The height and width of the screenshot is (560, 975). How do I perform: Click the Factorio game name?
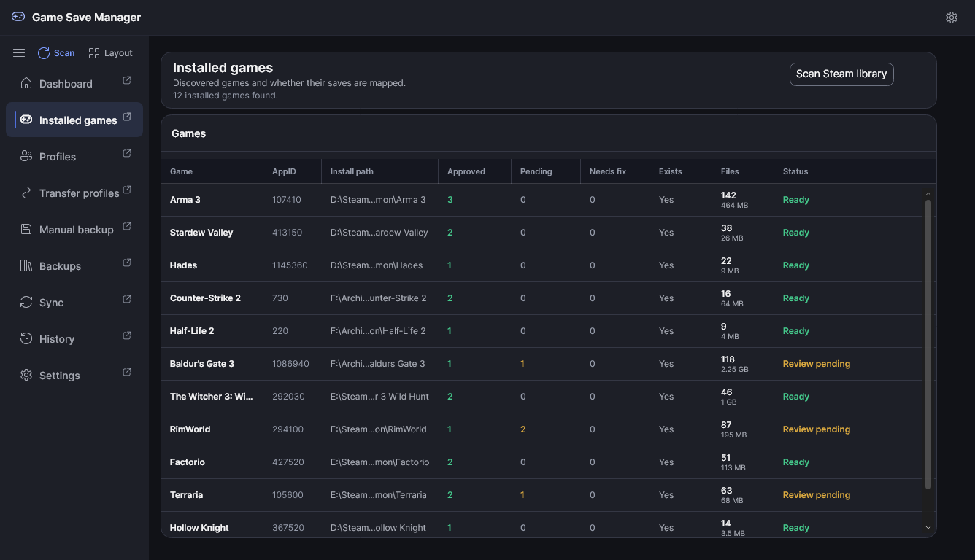pyautogui.click(x=188, y=462)
